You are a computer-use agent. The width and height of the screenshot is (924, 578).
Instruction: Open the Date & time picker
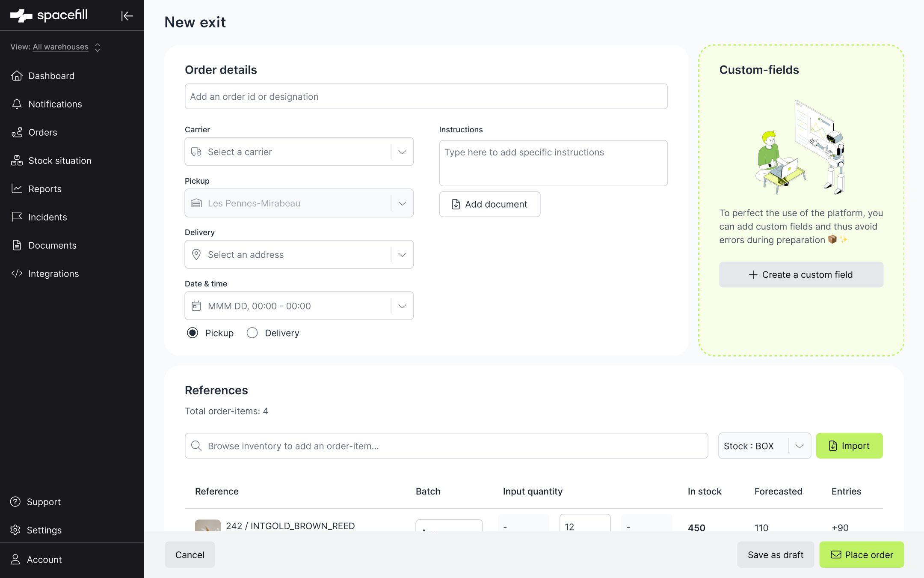[299, 306]
